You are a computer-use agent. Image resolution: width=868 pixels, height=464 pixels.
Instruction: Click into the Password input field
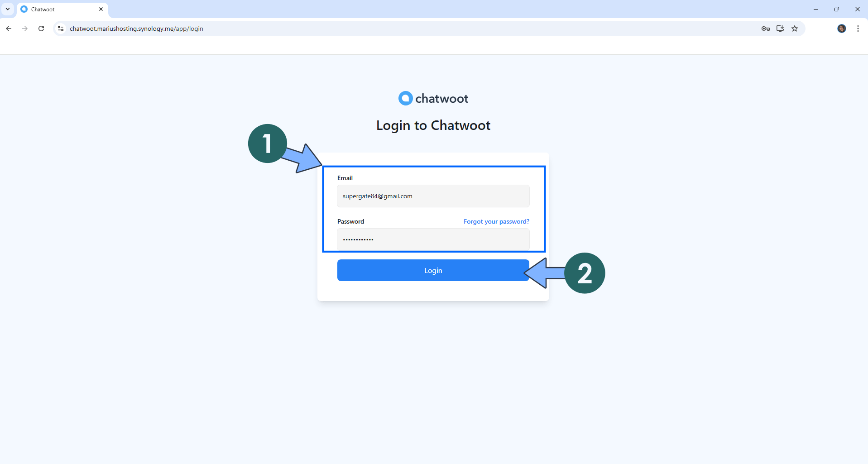(433, 239)
